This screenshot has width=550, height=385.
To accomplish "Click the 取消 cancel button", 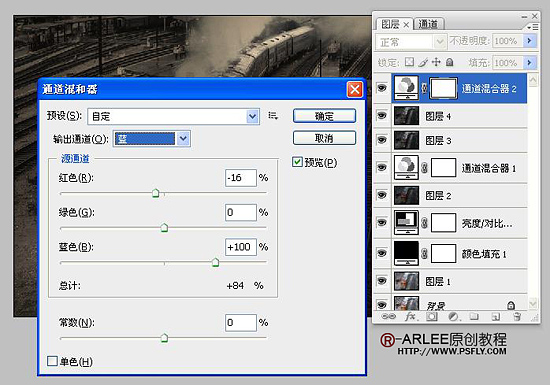I will pyautogui.click(x=324, y=138).
